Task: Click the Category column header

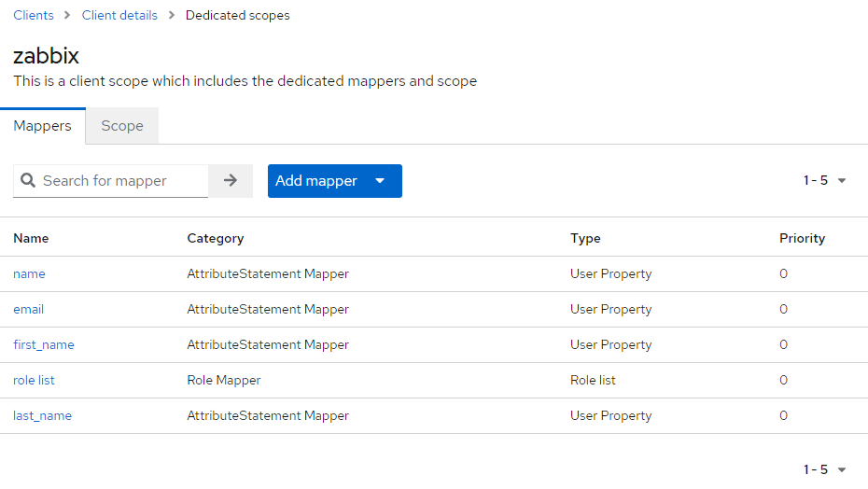Action: 216,239
